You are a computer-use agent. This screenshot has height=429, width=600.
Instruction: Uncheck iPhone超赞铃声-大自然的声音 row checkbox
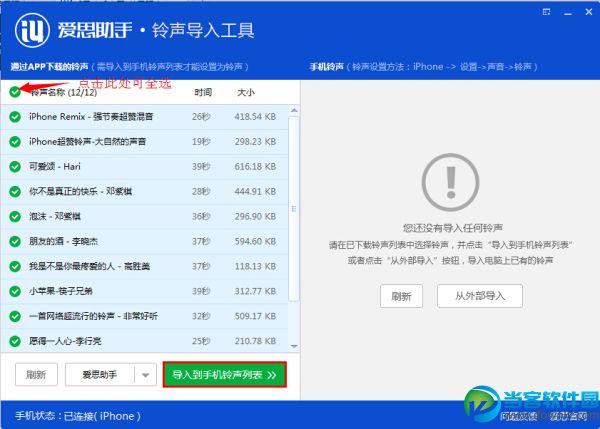[15, 142]
